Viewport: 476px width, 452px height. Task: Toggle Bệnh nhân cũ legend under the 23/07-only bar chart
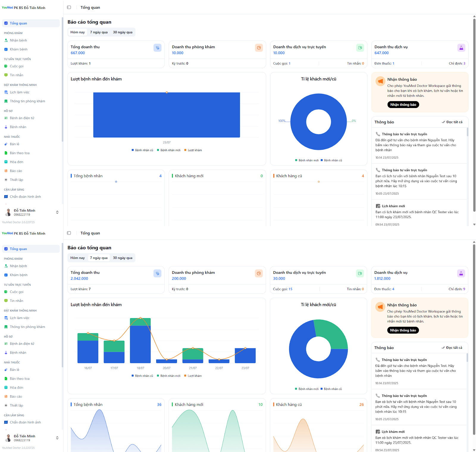143,150
